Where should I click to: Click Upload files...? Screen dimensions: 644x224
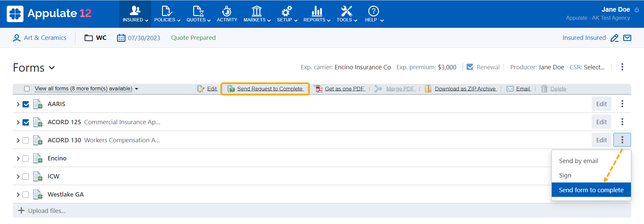[x=42, y=211]
